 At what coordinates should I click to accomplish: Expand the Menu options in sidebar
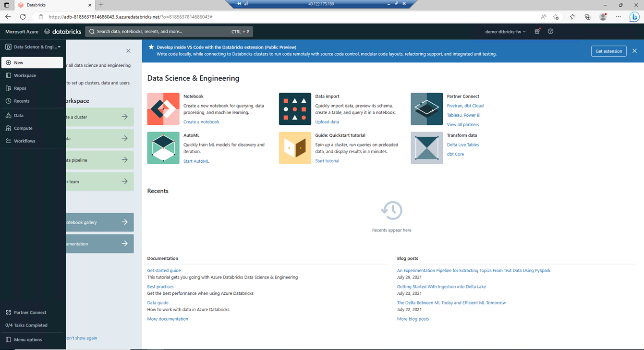click(x=27, y=339)
